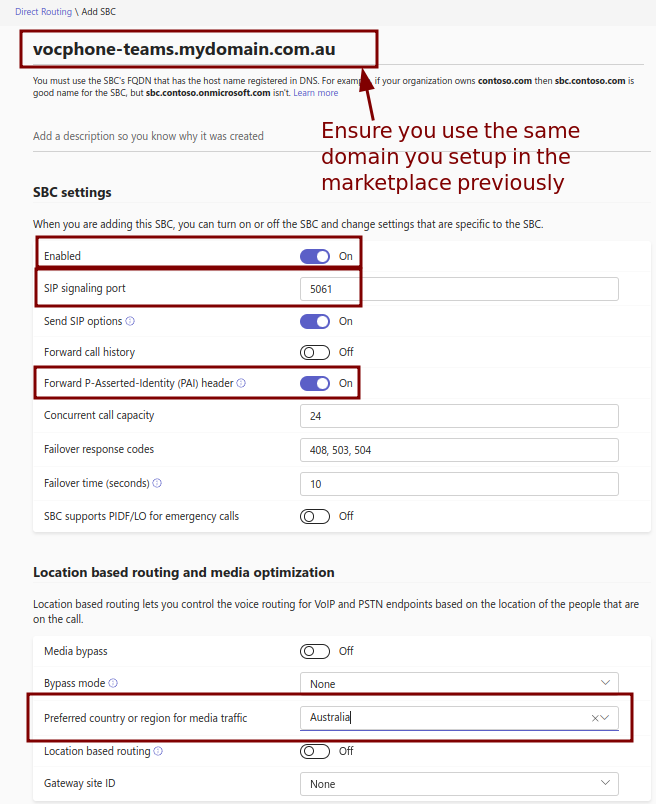Open the Learn more link
This screenshot has width=656, height=804.
click(315, 93)
